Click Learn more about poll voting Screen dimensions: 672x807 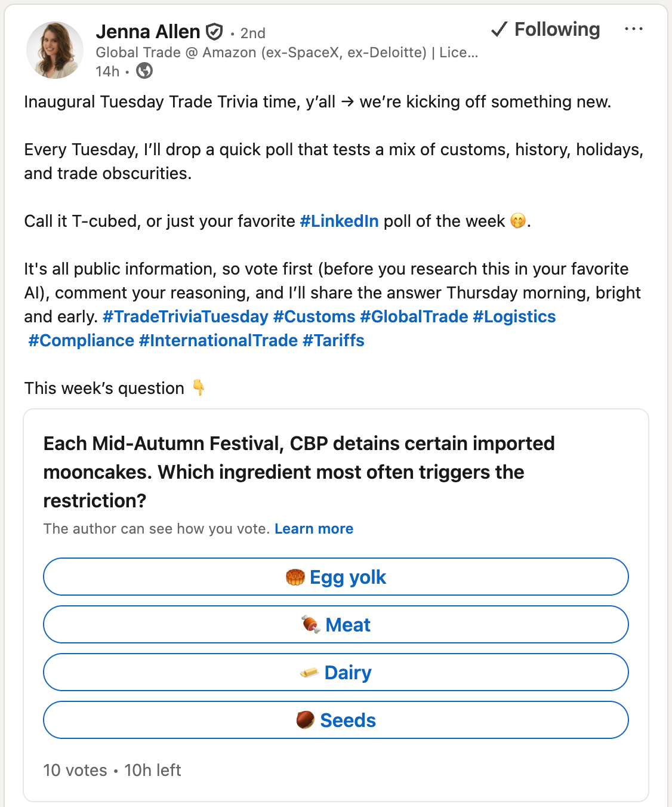[x=314, y=529]
